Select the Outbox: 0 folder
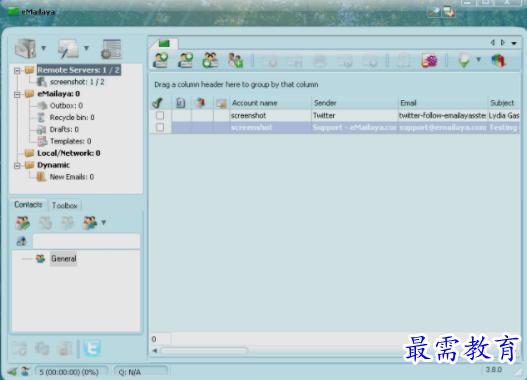The width and height of the screenshot is (527, 380). pyautogui.click(x=66, y=106)
